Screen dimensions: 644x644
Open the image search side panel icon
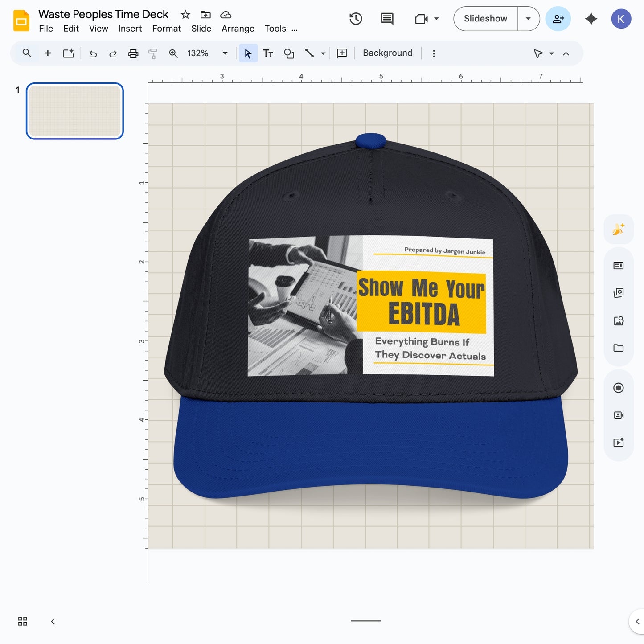(619, 320)
